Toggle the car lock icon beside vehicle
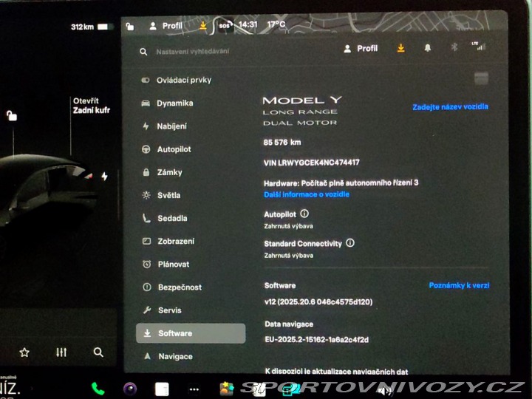Screen dimensions: 532x399 11,115
